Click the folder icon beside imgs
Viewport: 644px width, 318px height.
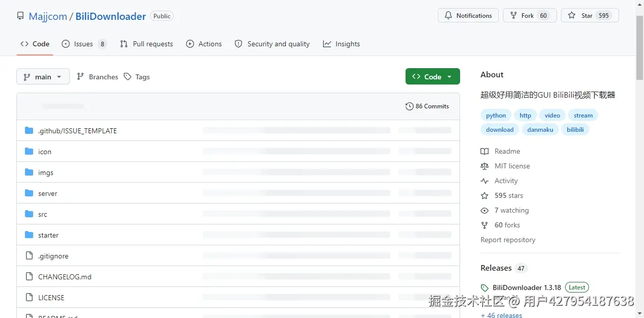(29, 172)
